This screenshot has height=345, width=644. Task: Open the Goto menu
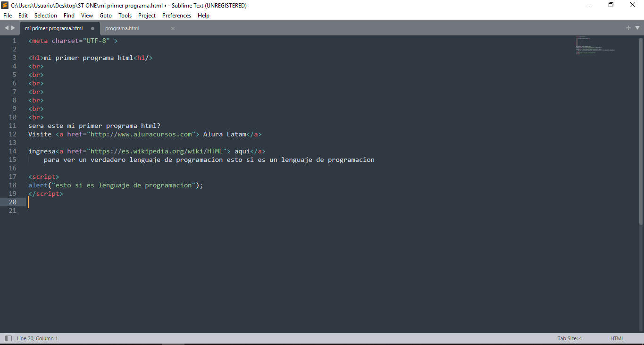[106, 16]
